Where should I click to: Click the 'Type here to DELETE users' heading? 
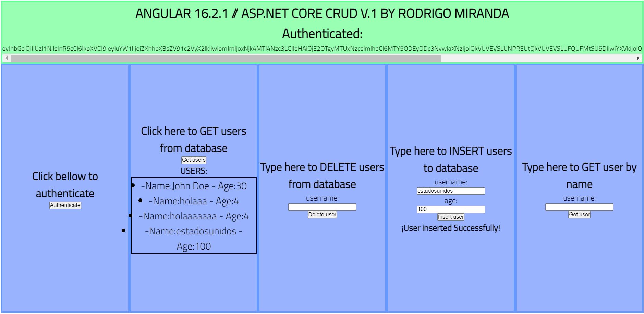[x=322, y=176]
